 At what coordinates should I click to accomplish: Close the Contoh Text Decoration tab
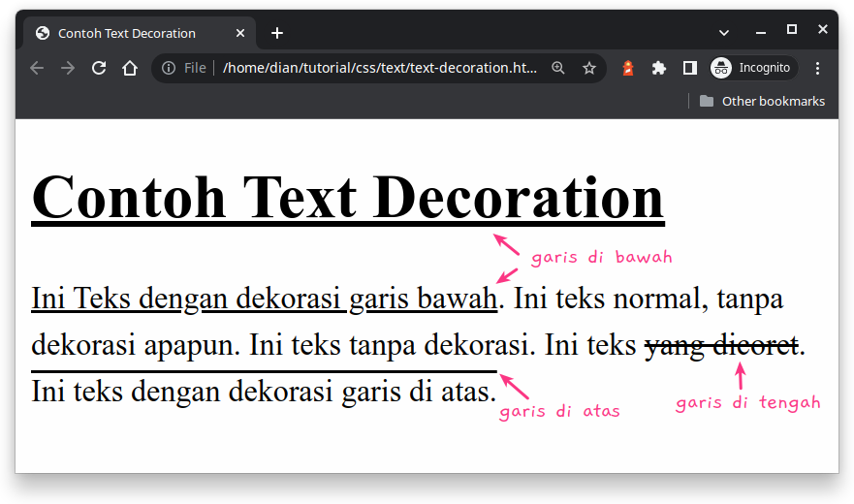240,33
